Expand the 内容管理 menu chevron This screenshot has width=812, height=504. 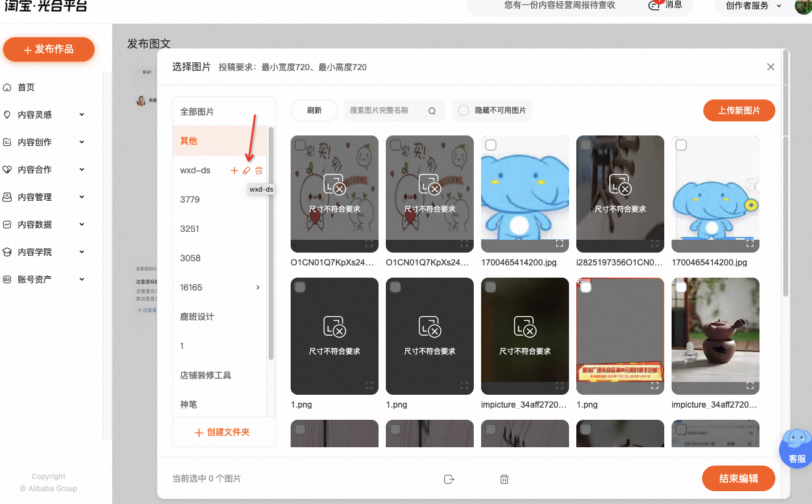tap(82, 197)
